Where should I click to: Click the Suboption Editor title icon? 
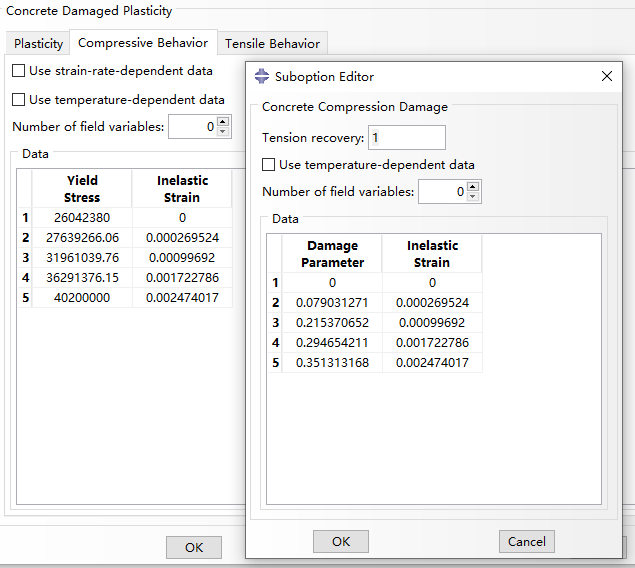pyautogui.click(x=262, y=76)
